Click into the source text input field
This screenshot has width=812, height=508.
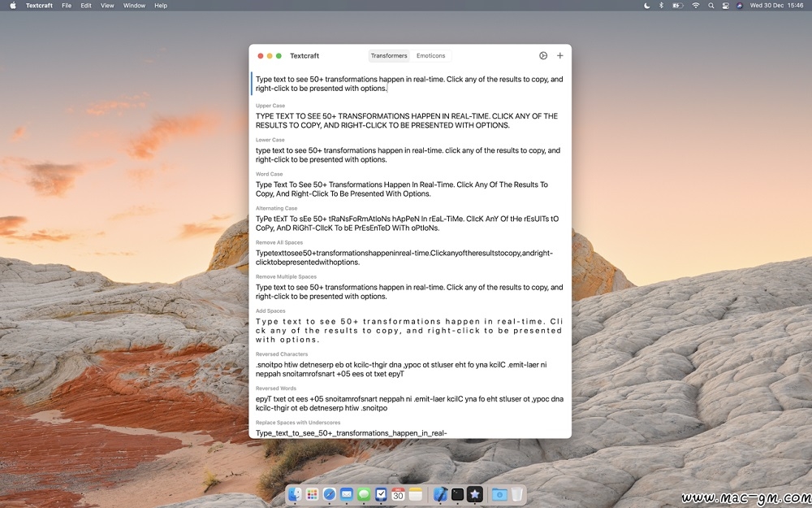coord(409,84)
